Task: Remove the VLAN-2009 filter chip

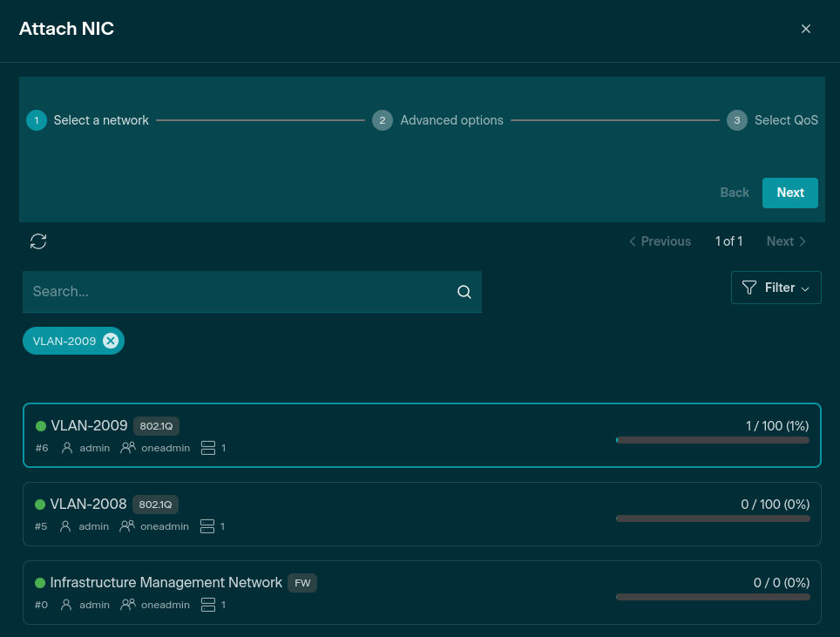Action: click(x=111, y=341)
